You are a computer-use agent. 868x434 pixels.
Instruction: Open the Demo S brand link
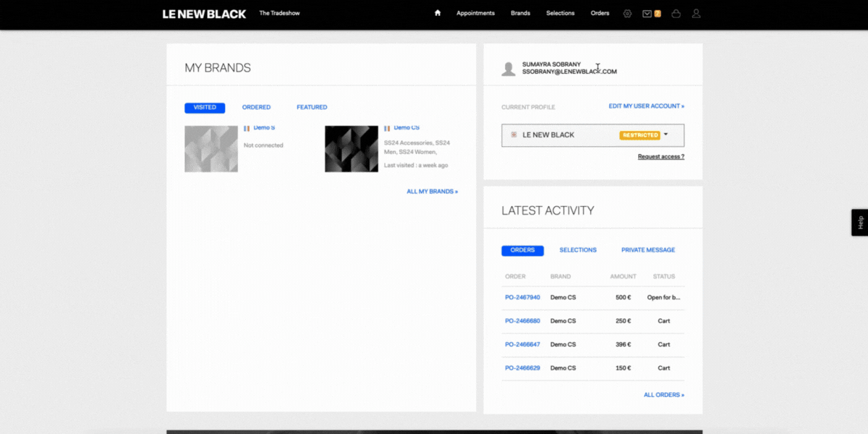(264, 128)
